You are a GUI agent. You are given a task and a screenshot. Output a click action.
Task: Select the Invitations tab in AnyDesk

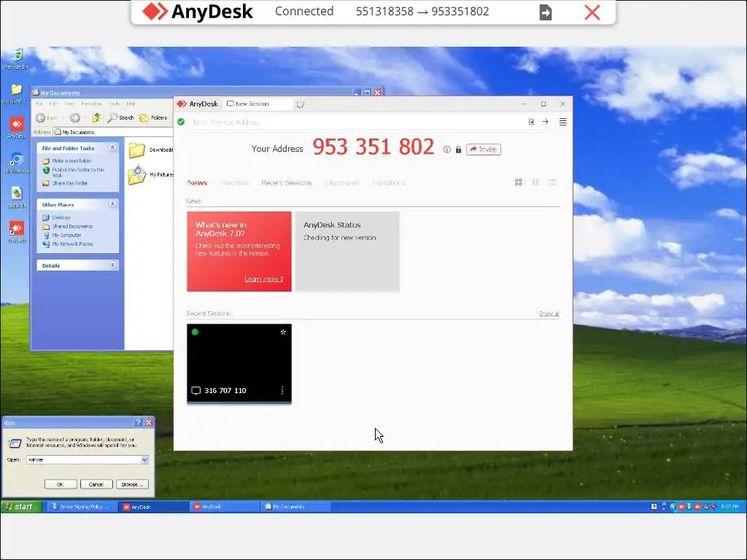389,183
